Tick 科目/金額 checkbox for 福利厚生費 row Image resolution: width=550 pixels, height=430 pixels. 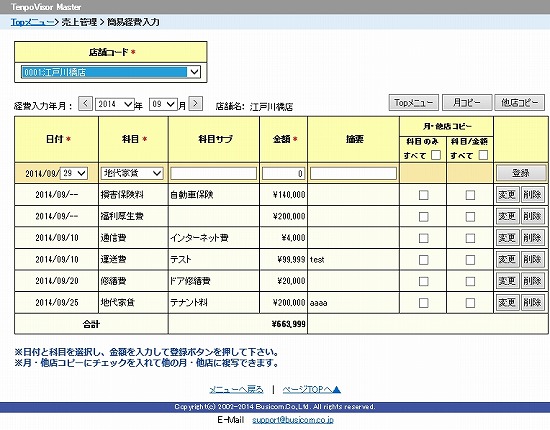point(470,217)
